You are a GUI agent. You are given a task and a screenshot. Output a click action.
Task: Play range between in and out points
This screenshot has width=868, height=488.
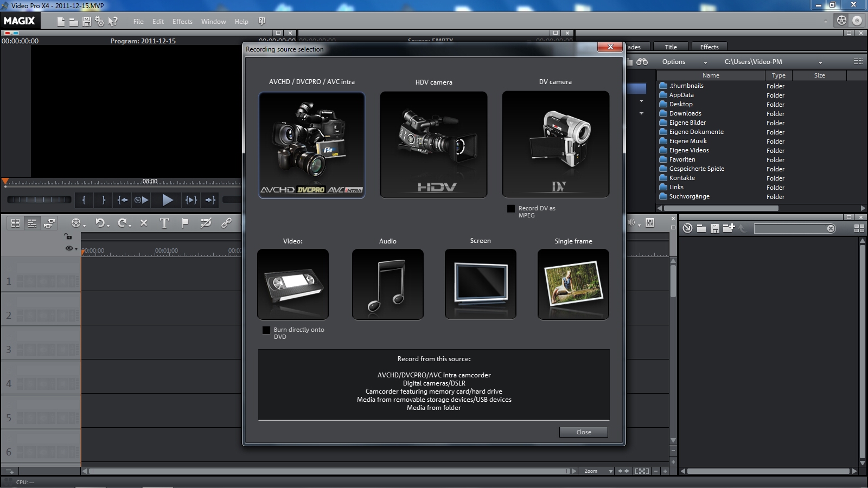coord(191,200)
